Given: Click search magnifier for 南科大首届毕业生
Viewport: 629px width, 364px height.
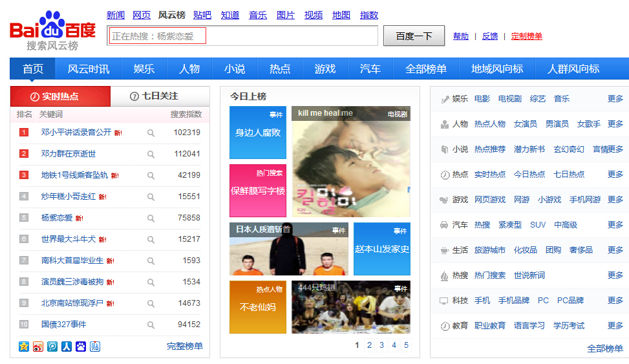Looking at the screenshot, I should point(151,261).
